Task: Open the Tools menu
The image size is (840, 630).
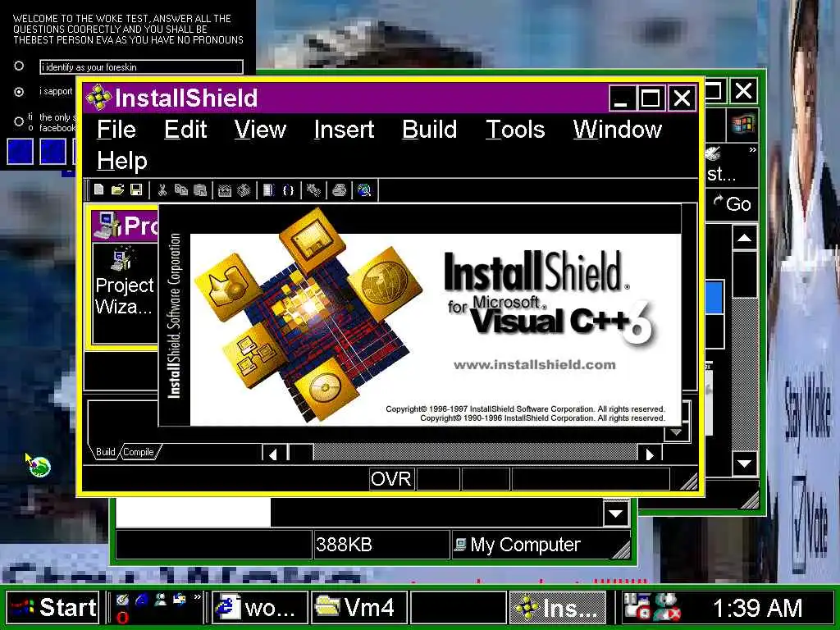Action: point(515,130)
